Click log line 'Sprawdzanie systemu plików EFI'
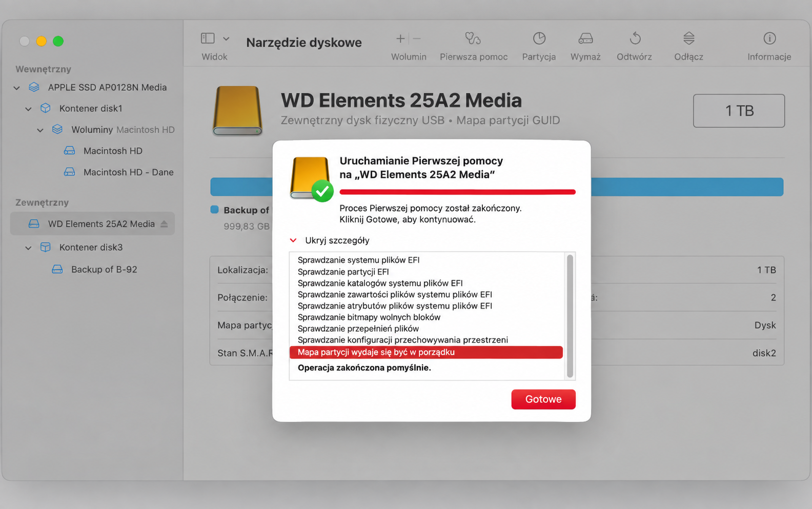 pyautogui.click(x=359, y=260)
